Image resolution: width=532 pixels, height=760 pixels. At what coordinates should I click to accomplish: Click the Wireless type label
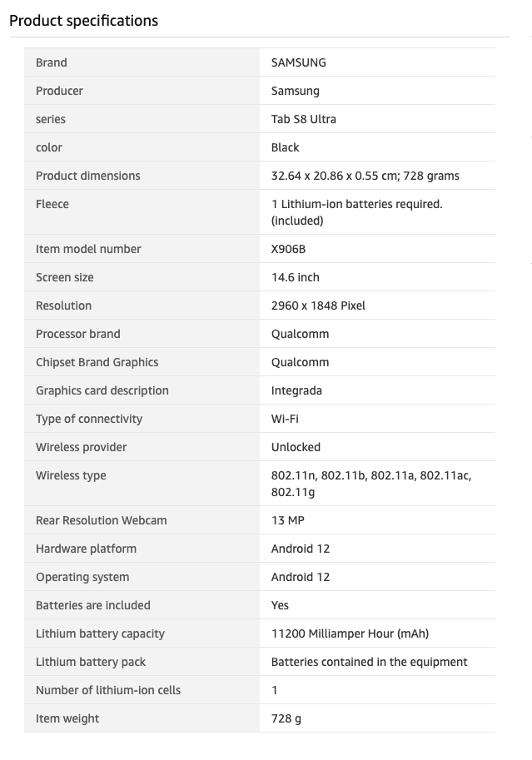point(71,475)
